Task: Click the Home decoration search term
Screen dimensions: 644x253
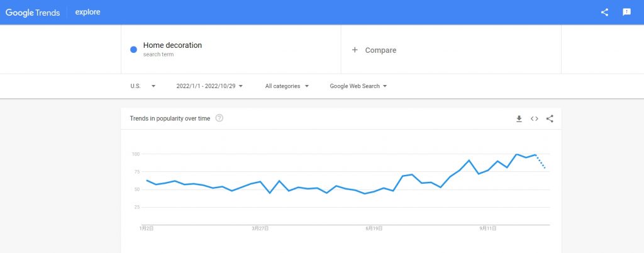Action: (172, 45)
